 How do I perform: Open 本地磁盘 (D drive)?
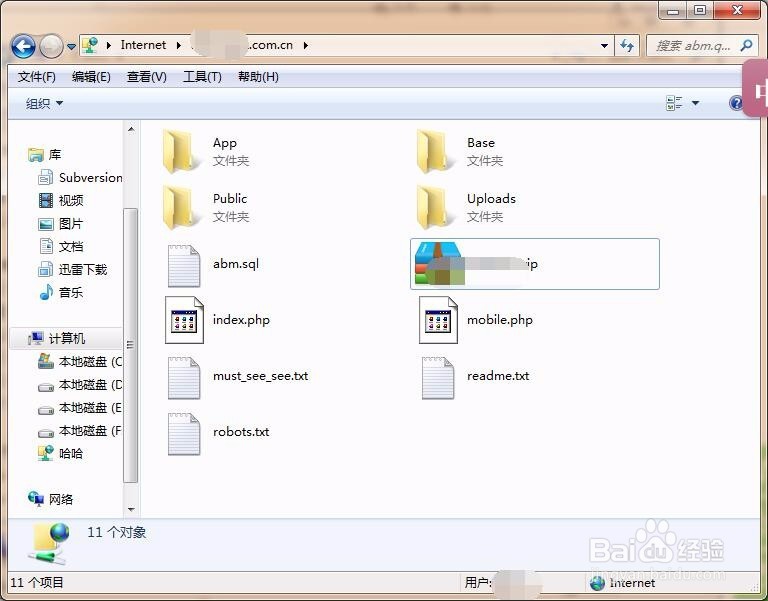pos(80,385)
